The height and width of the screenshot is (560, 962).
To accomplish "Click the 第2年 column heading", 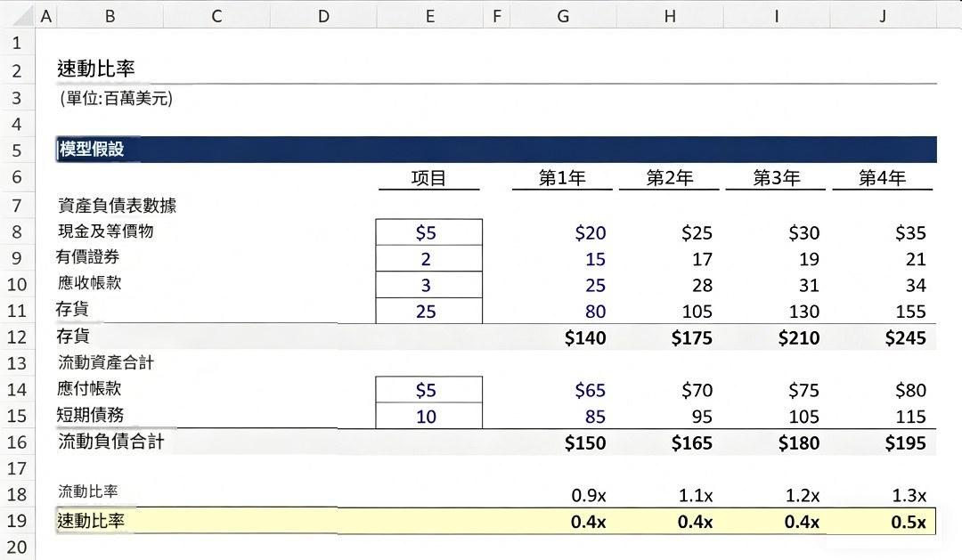I will (669, 178).
